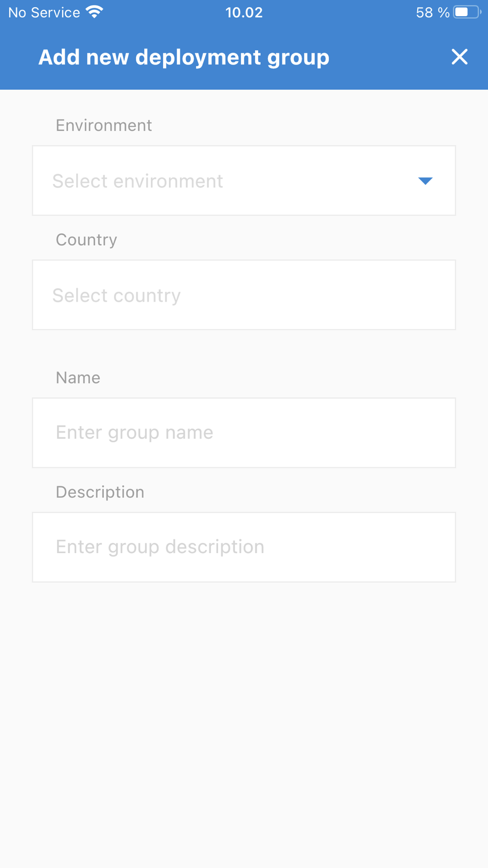Tap the battery icon in status bar
Image resolution: width=488 pixels, height=868 pixels.
point(467,12)
